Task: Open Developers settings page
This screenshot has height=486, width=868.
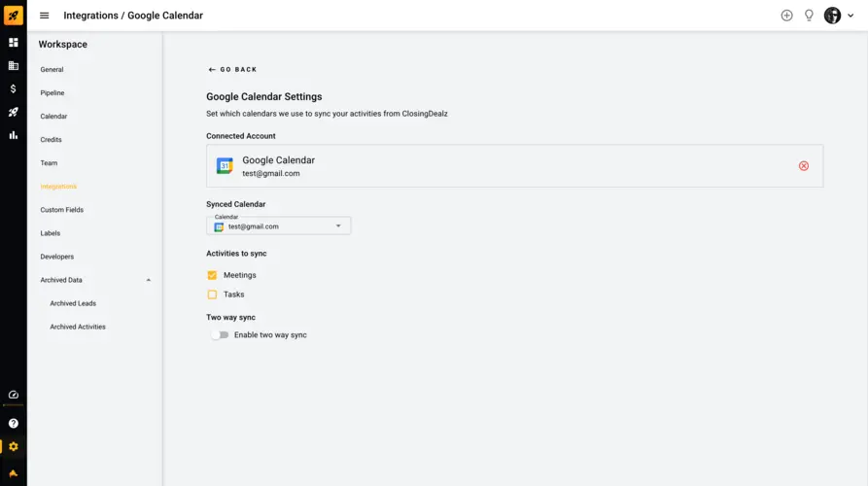Action: pyautogui.click(x=57, y=257)
